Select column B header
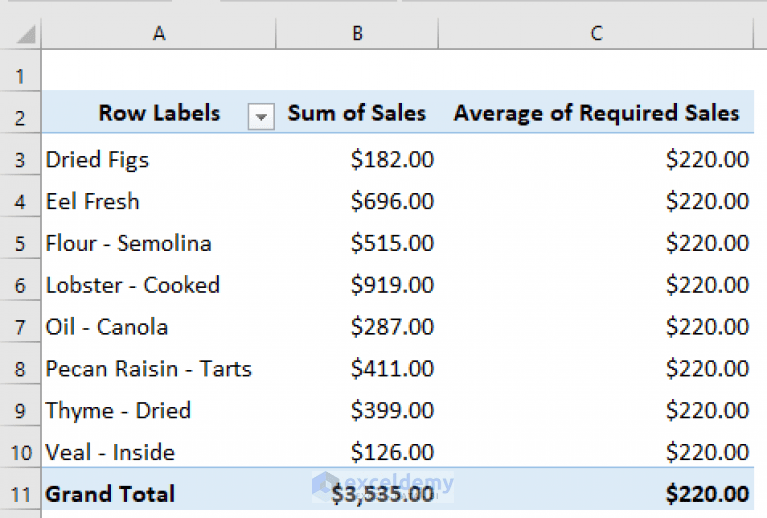The image size is (767, 518). click(357, 33)
